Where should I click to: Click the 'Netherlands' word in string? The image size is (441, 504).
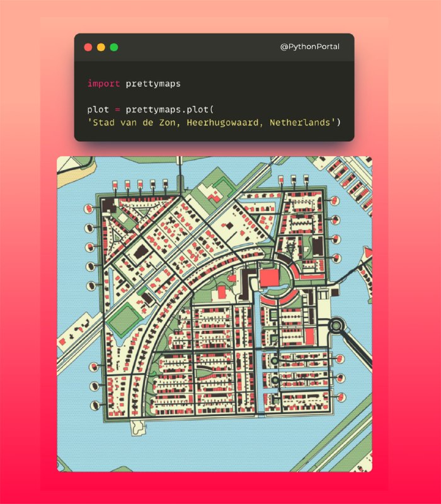point(301,122)
